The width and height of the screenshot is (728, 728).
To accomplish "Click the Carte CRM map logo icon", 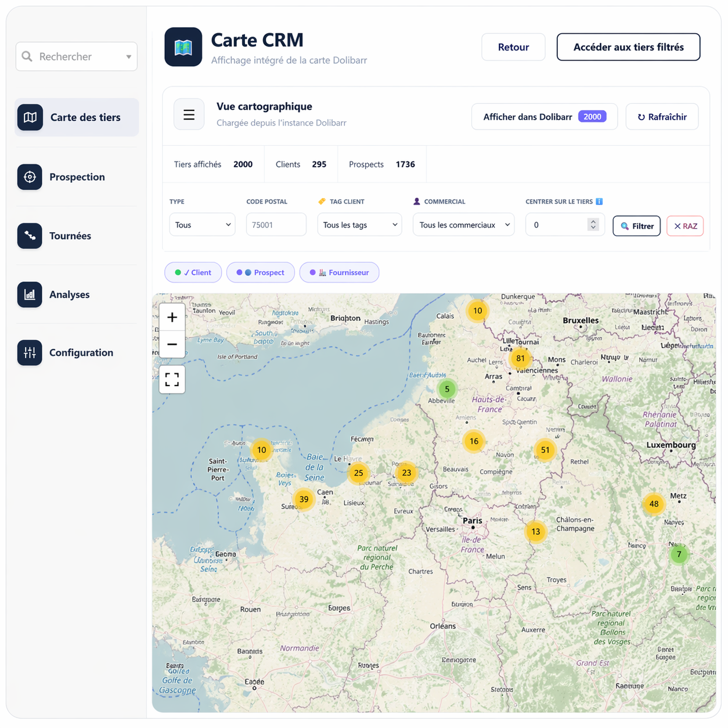I will click(183, 47).
